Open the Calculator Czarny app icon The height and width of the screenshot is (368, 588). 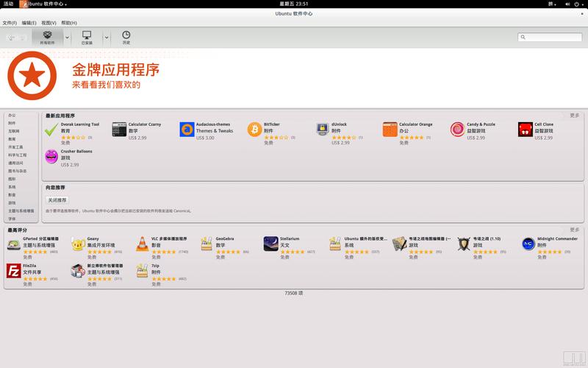coord(119,130)
